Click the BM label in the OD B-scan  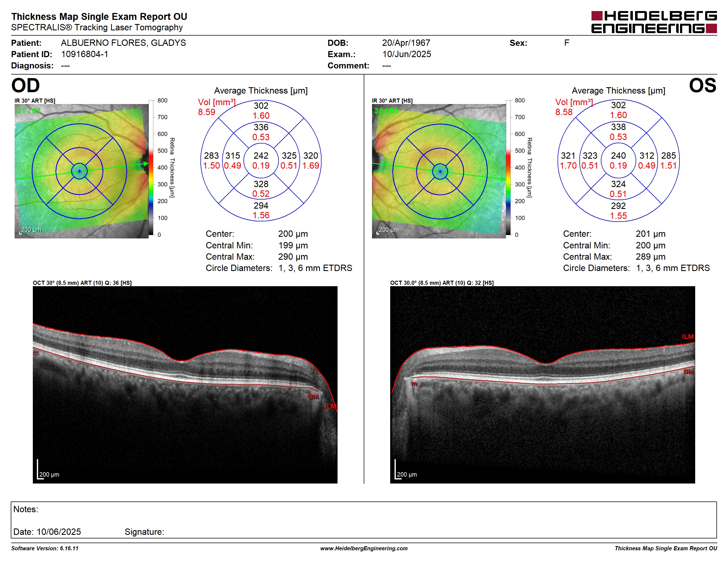313,397
